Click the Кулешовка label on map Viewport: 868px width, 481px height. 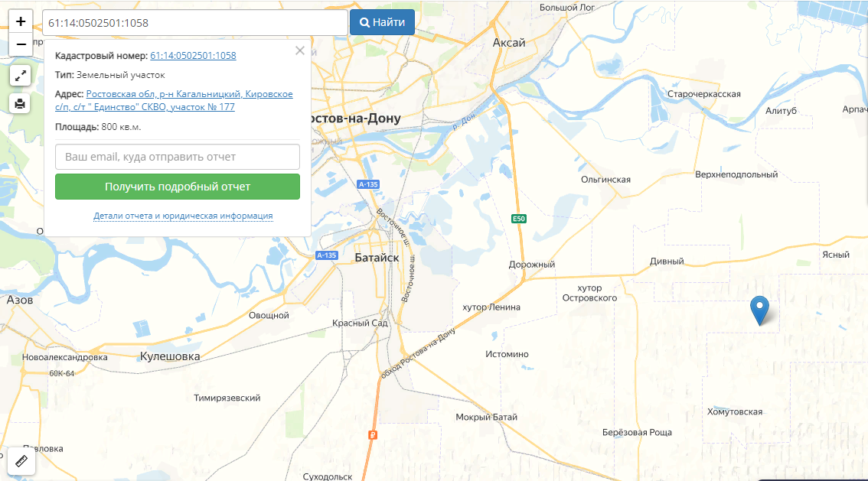(170, 356)
